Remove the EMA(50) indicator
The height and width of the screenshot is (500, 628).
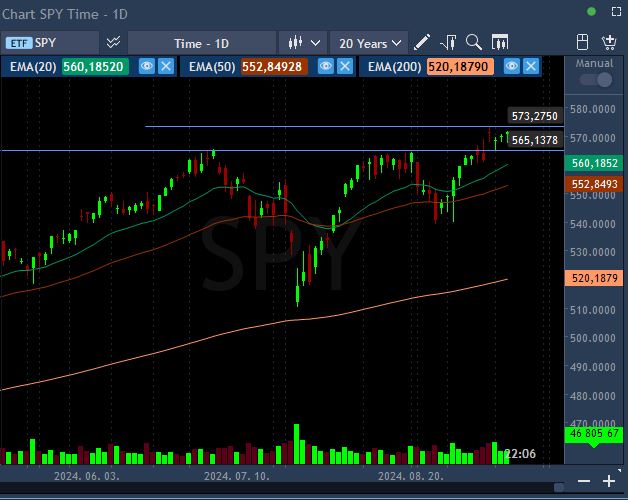pos(345,66)
